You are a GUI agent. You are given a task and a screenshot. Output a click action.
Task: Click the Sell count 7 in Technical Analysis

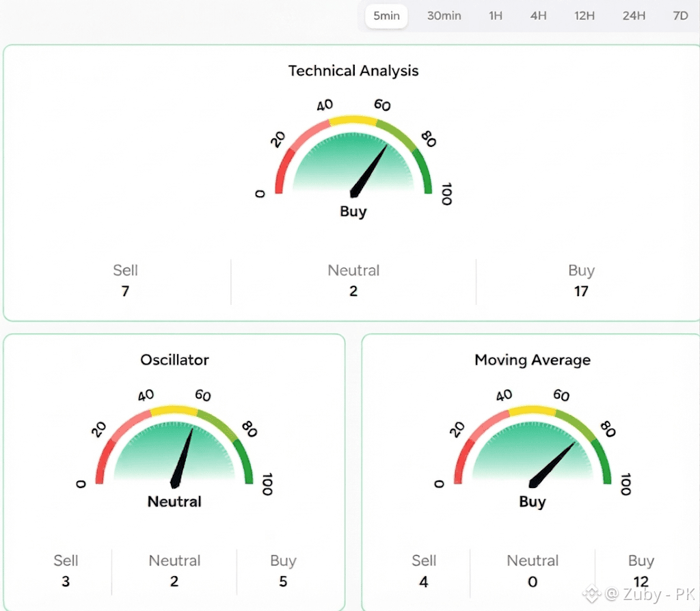click(126, 291)
